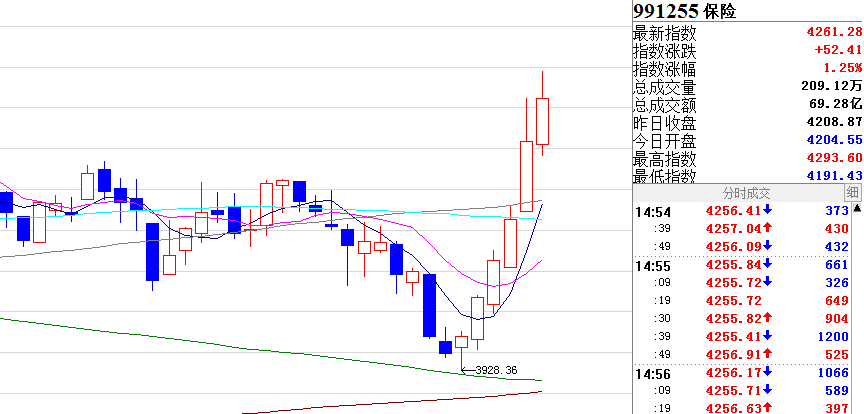Click the tick row priced 4256.09
Viewport: 864px width, 414px height.
click(742, 246)
